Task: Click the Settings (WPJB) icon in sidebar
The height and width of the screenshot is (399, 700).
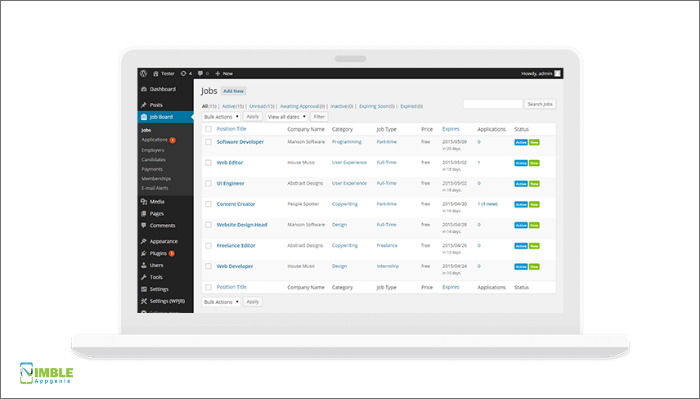Action: pyautogui.click(x=144, y=301)
